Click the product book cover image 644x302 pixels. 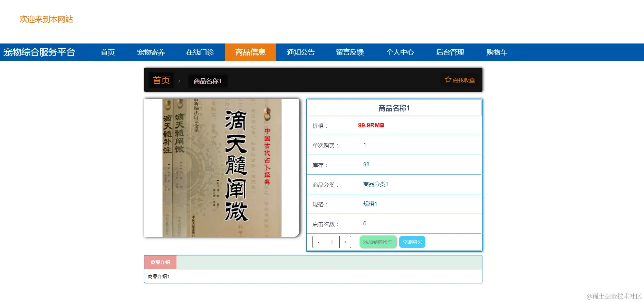click(222, 168)
